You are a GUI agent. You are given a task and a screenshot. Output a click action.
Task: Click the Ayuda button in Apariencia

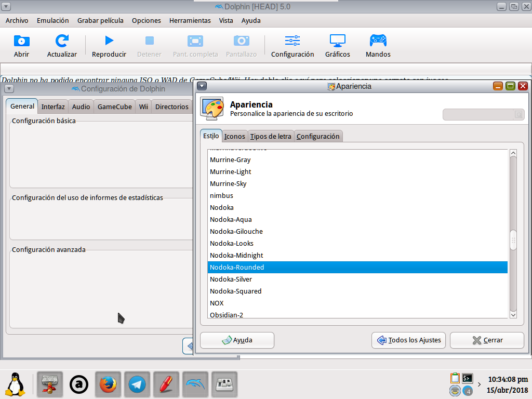click(x=237, y=340)
